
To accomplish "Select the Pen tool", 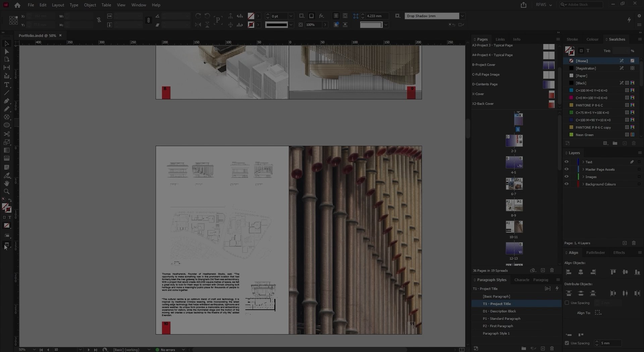I will (7, 101).
